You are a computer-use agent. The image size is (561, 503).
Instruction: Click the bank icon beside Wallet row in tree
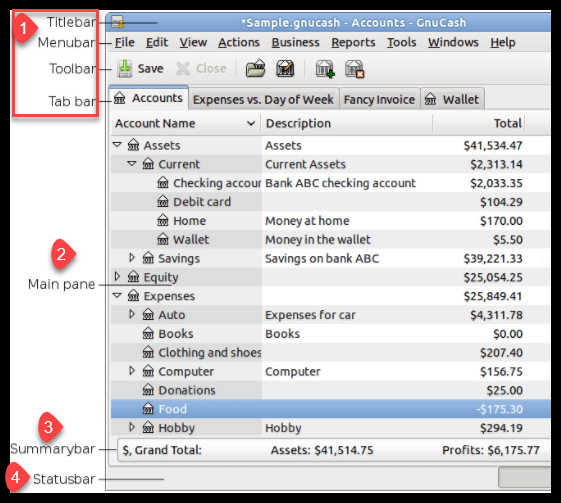163,239
